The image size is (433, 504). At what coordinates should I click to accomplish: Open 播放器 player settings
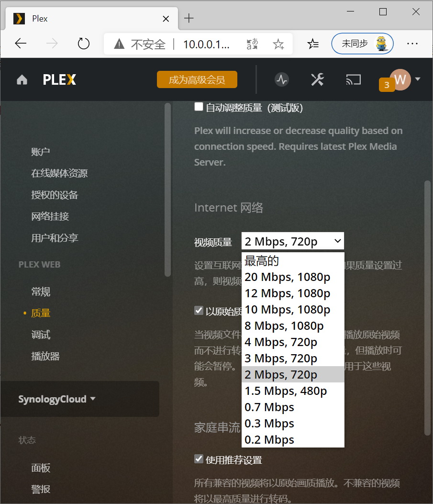click(45, 356)
